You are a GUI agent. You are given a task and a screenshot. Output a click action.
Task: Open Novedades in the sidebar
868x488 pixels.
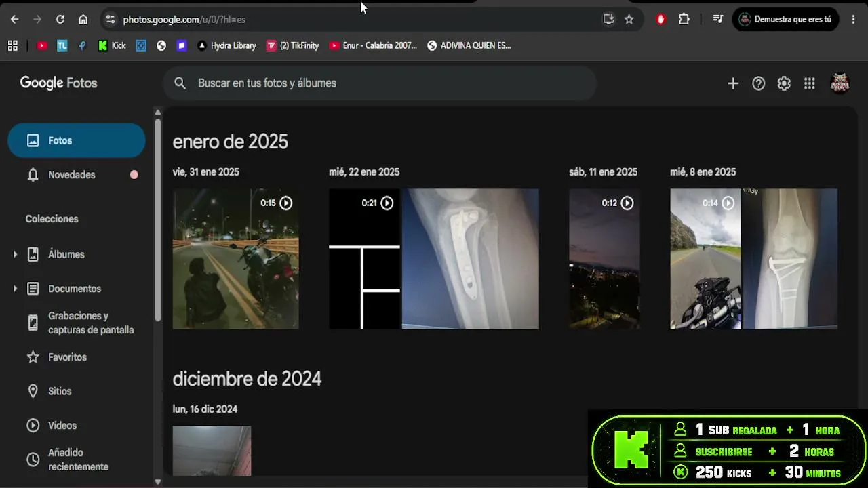point(77,175)
